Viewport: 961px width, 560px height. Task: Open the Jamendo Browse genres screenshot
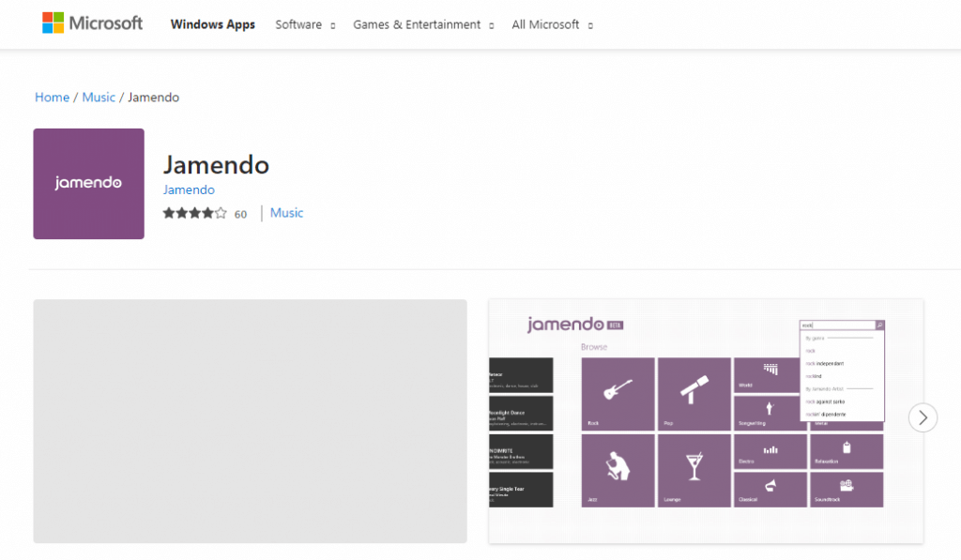pos(706,421)
